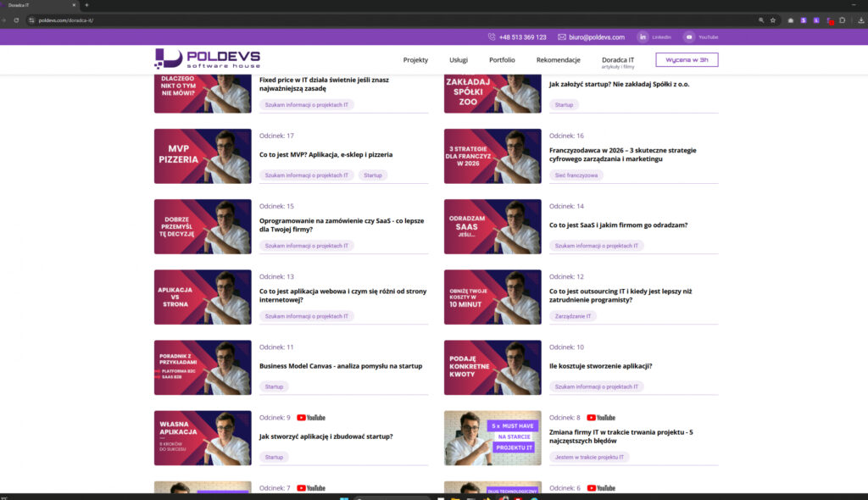Screen dimensions: 868x500
Task: Click the envelope icon beside biuro@poldevs.com
Action: point(561,36)
